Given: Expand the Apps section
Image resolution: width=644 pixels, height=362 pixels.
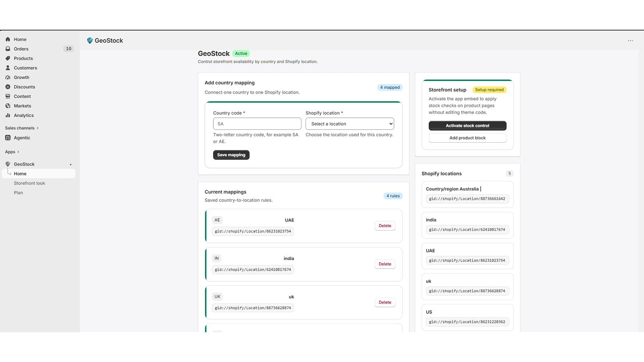Looking at the screenshot, I should point(12,152).
